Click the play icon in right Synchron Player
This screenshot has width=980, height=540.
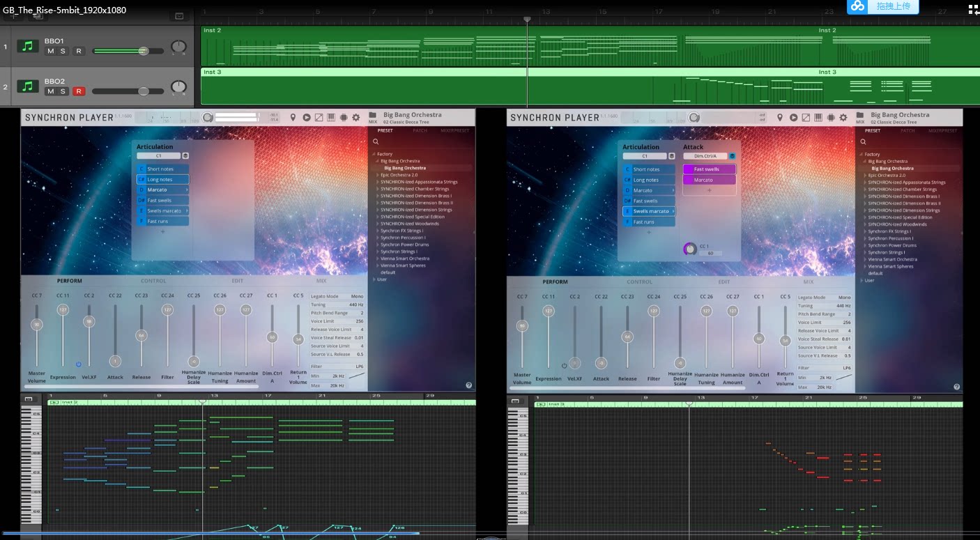[793, 118]
